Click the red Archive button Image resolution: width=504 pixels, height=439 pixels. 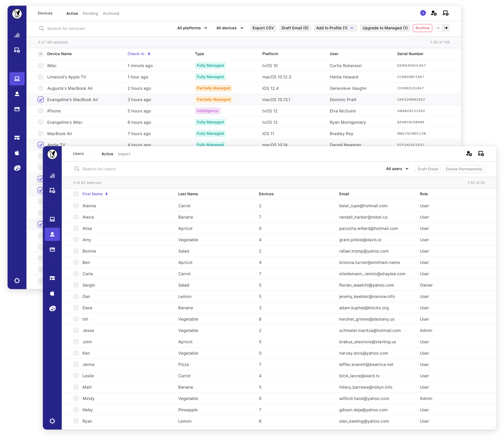422,28
